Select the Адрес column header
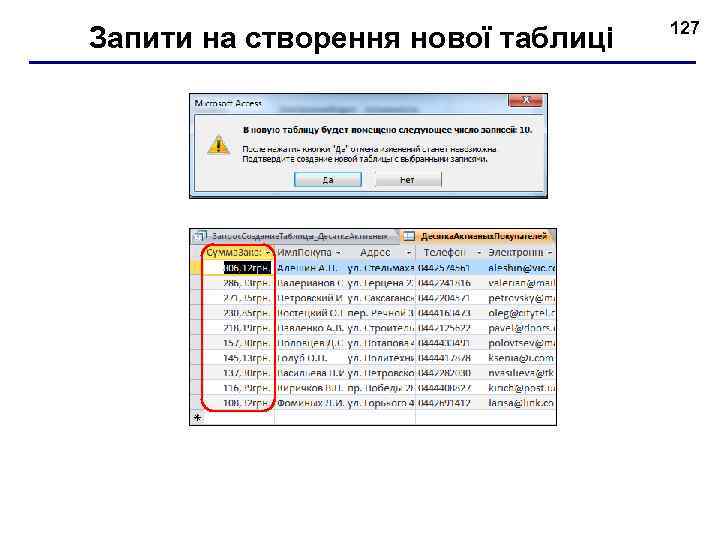 click(x=380, y=253)
